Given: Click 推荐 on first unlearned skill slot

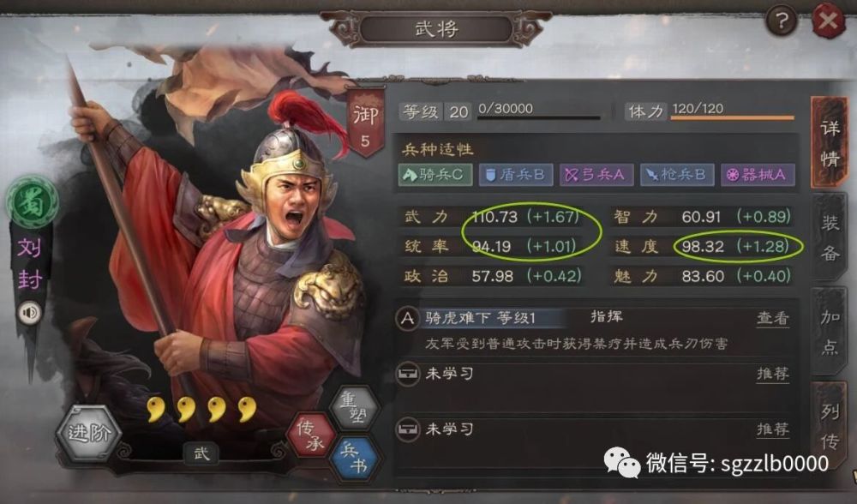Looking at the screenshot, I should (x=773, y=375).
